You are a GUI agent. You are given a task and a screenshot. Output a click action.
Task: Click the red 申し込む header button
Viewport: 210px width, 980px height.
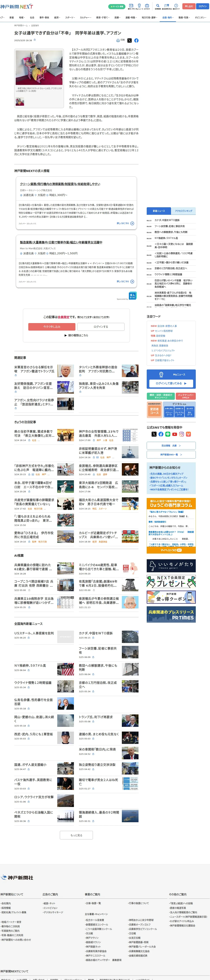click(x=189, y=7)
